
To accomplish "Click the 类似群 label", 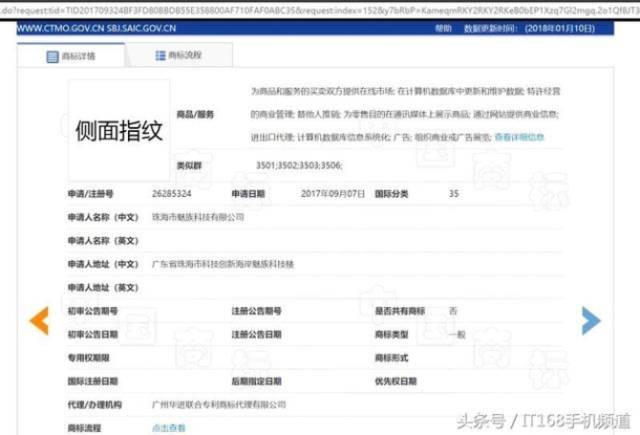I will [189, 165].
